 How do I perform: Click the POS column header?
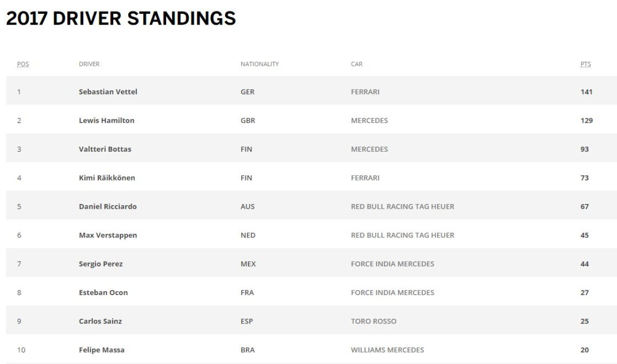point(23,64)
